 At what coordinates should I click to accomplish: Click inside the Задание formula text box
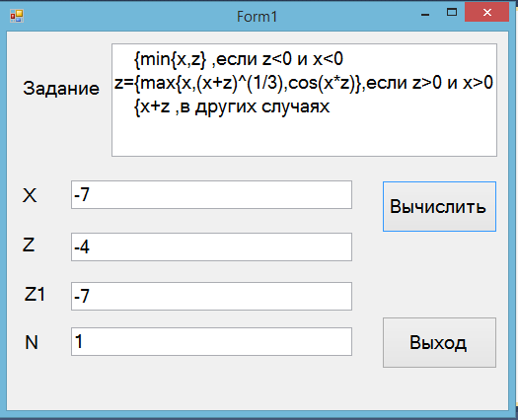coord(304,100)
